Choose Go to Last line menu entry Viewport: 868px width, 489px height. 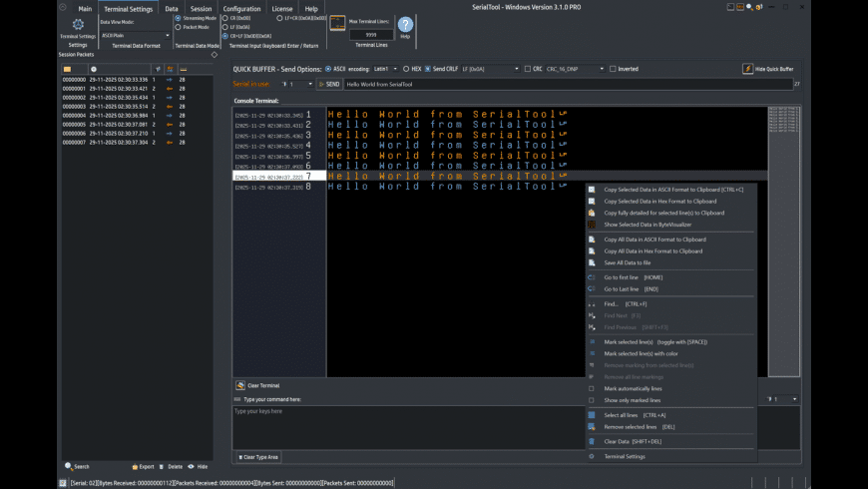632,289
